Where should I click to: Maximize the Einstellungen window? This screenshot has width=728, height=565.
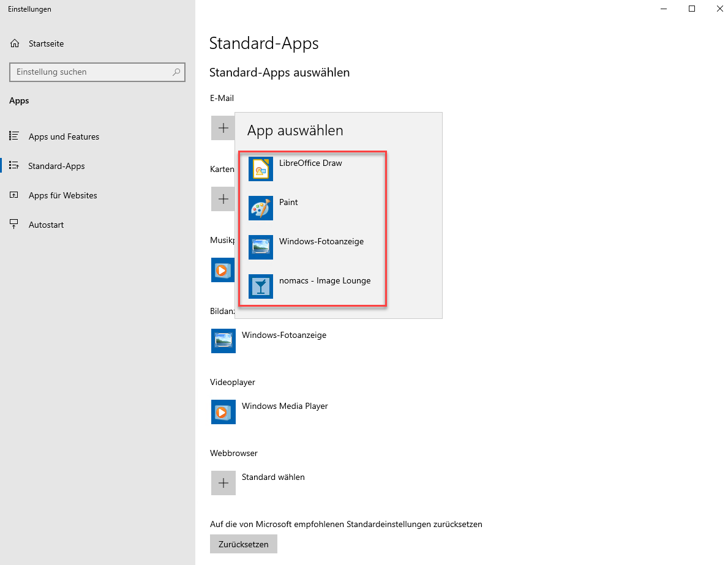click(x=692, y=9)
